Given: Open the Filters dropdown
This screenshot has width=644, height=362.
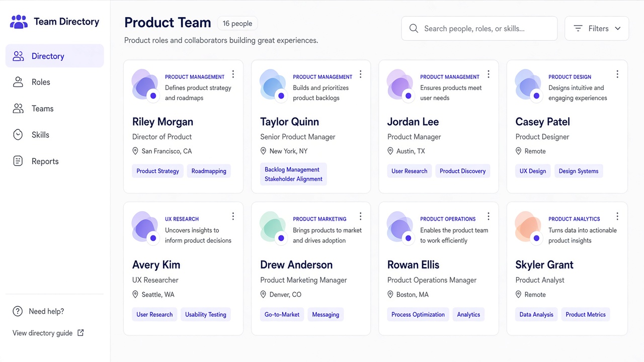Looking at the screenshot, I should point(597,29).
